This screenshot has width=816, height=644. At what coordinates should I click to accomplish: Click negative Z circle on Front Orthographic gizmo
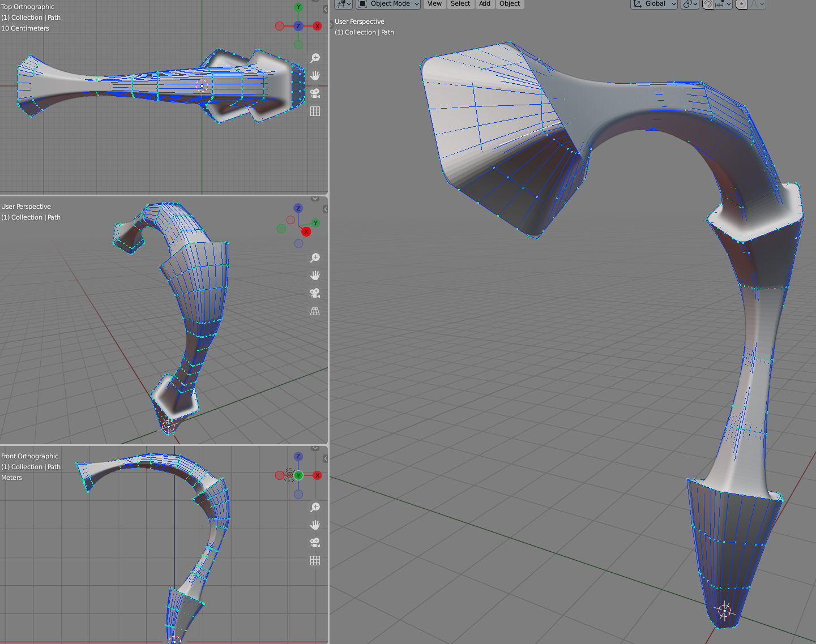[298, 494]
